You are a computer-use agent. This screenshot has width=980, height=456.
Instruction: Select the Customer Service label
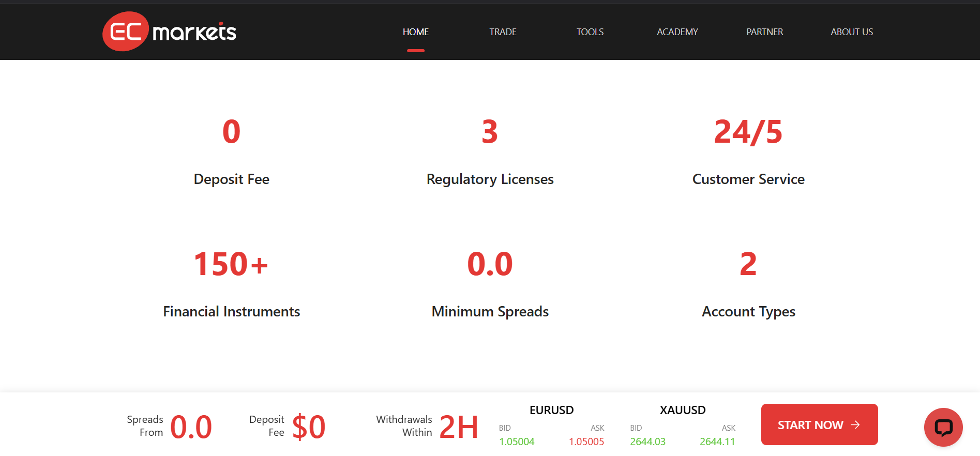point(748,179)
